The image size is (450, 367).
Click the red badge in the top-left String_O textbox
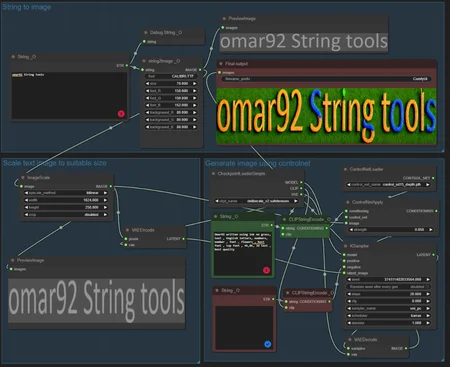point(121,114)
